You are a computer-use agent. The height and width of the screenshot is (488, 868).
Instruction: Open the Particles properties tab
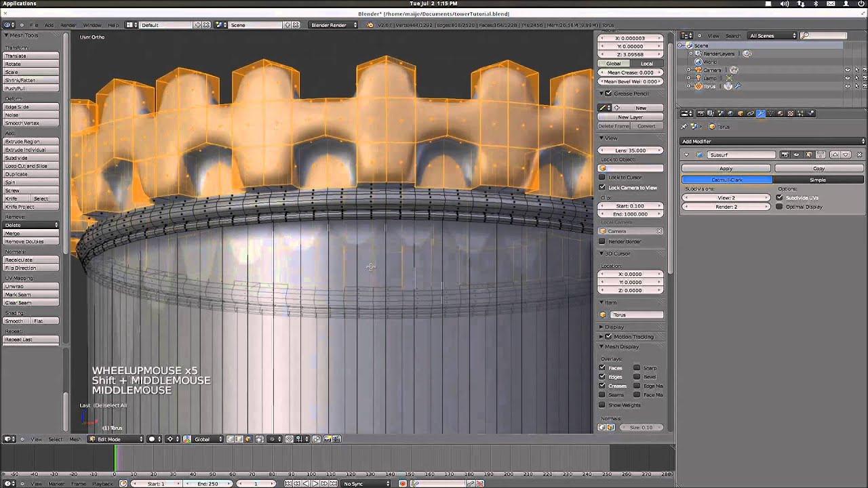point(800,113)
